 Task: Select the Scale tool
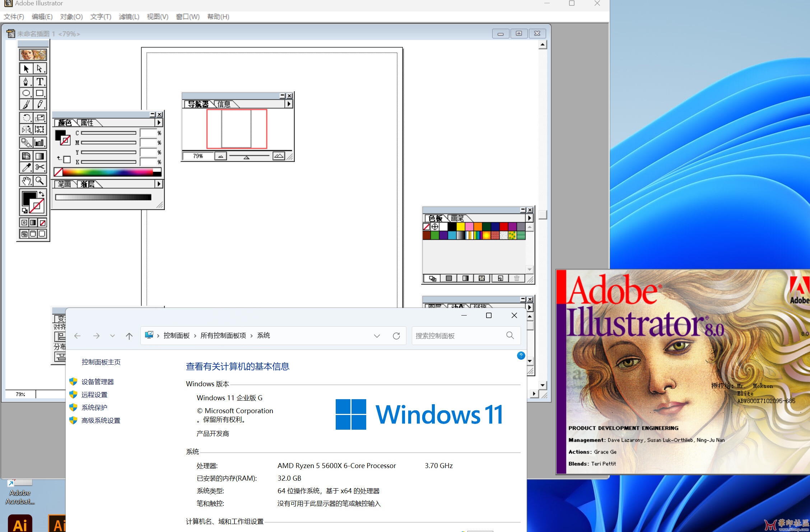pyautogui.click(x=40, y=118)
